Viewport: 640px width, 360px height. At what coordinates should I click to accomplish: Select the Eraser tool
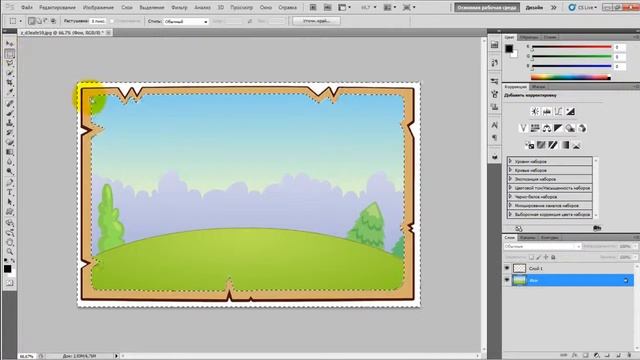10,142
